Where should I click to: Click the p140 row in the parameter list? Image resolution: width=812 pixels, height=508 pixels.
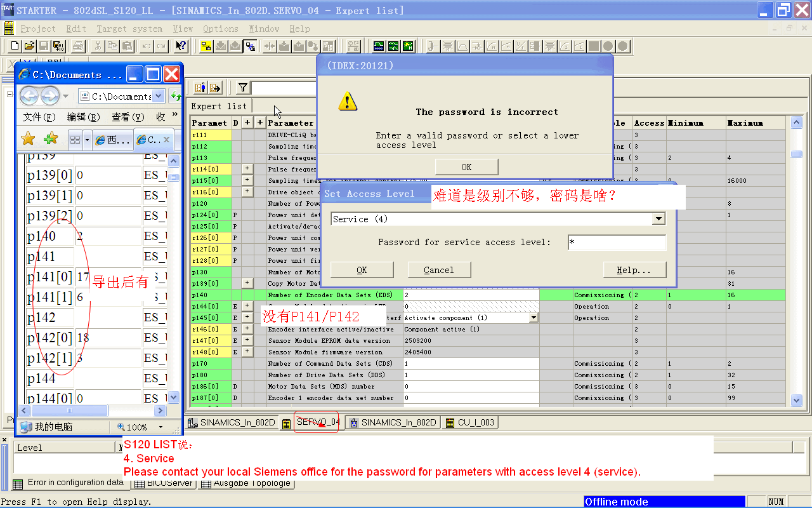[x=488, y=295]
